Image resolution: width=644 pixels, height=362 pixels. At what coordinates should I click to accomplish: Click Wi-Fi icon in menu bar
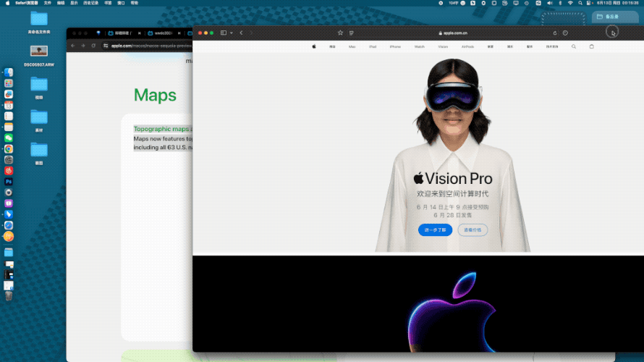click(570, 3)
